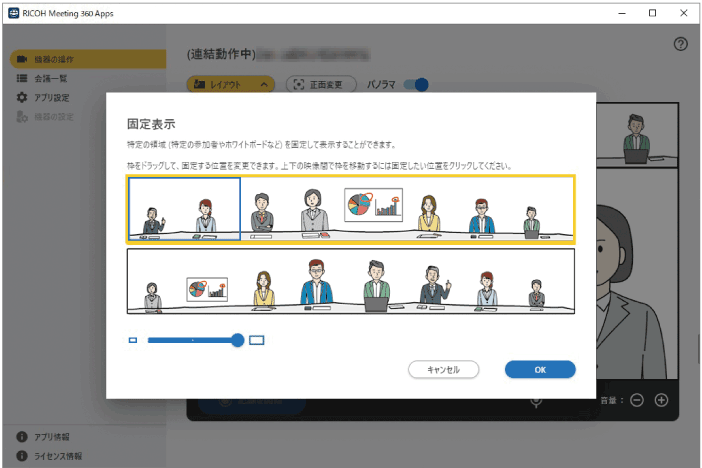Click the small frame icon left of slider
The height and width of the screenshot is (468, 702).
pos(133,340)
